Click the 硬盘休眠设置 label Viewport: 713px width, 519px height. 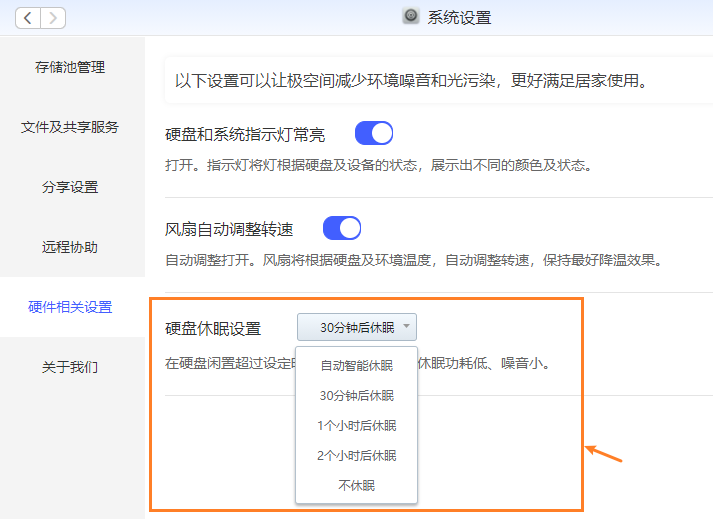click(212, 328)
